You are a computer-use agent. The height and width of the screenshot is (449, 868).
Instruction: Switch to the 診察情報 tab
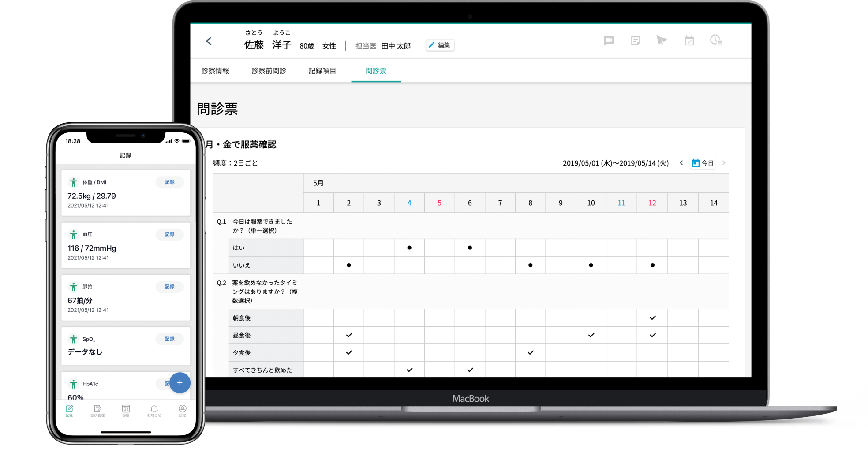point(215,71)
